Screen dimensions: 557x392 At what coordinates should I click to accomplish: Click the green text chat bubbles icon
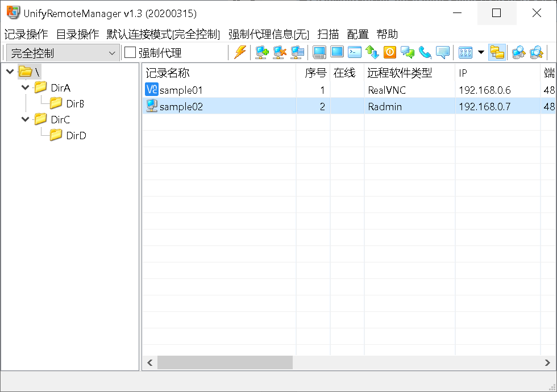point(408,53)
